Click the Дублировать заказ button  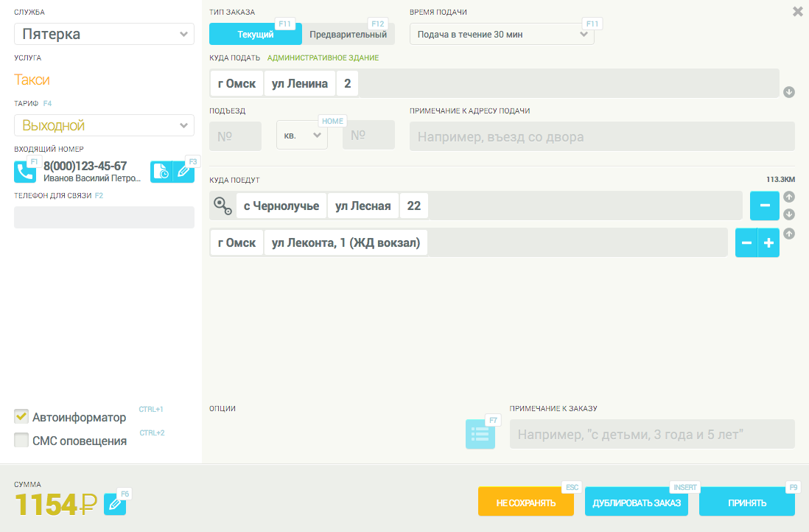pos(637,503)
